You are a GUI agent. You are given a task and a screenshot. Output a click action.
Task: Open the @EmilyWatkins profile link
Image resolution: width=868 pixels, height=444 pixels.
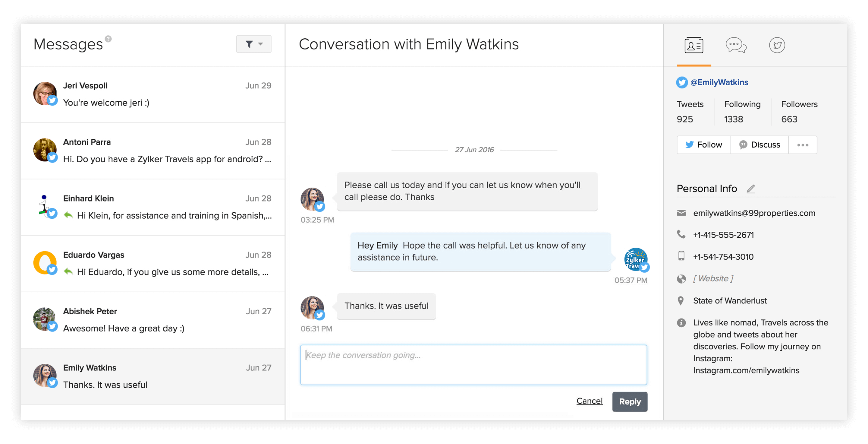(719, 82)
